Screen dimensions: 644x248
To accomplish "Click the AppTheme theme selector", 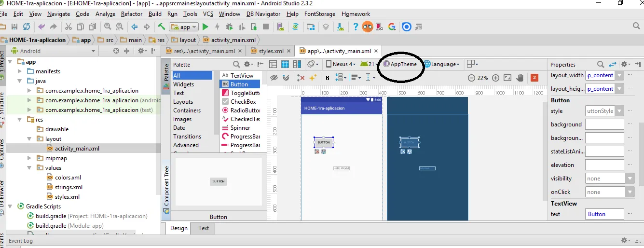I will (x=400, y=64).
